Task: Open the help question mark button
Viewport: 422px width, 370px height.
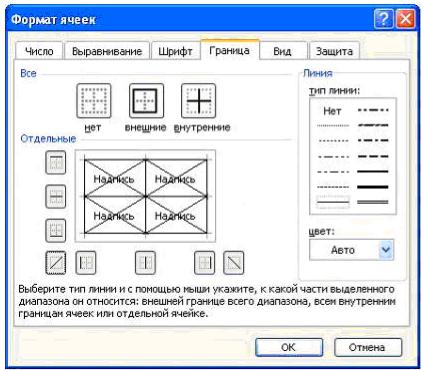Action: (383, 19)
